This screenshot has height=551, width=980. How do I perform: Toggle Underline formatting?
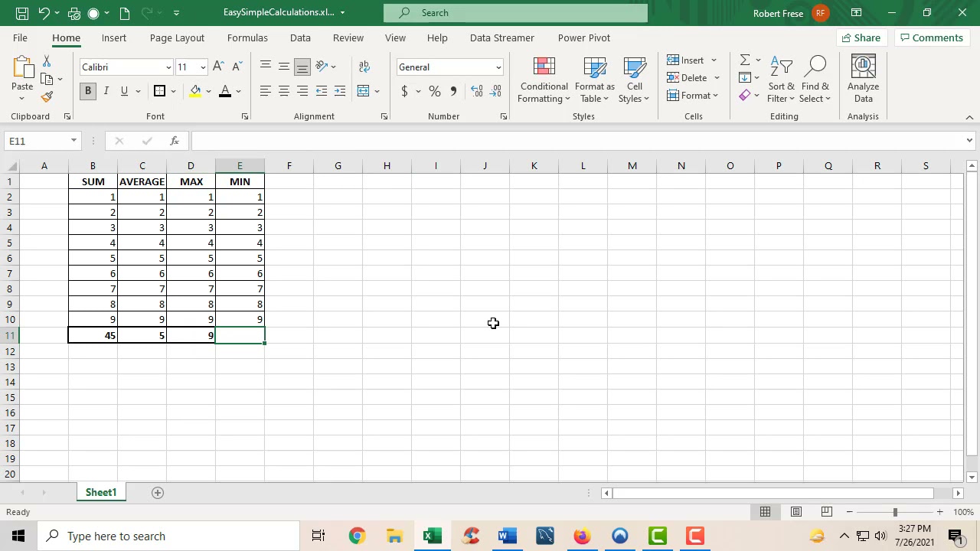point(124,91)
